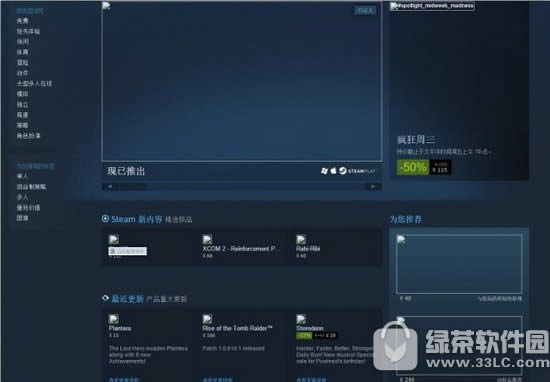Open the Steredenn update entry
This screenshot has height=382, width=550.
point(310,328)
